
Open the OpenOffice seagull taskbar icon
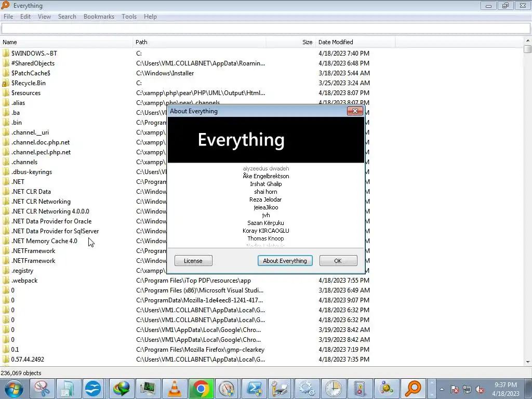tap(93, 389)
